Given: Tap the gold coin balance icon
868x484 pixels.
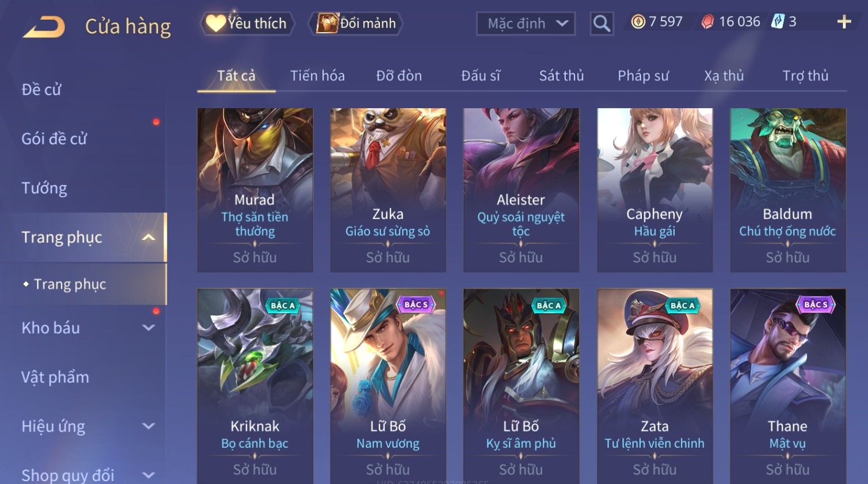Looking at the screenshot, I should (x=638, y=22).
